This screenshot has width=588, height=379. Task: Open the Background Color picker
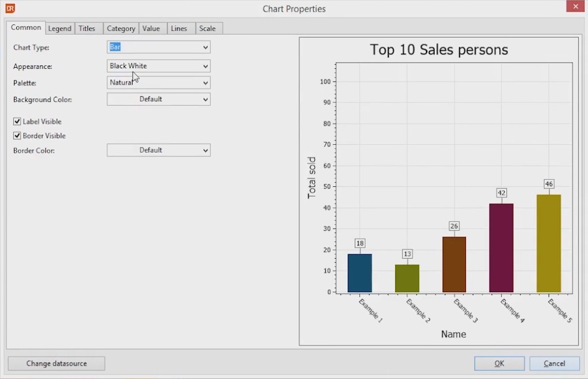tap(159, 100)
